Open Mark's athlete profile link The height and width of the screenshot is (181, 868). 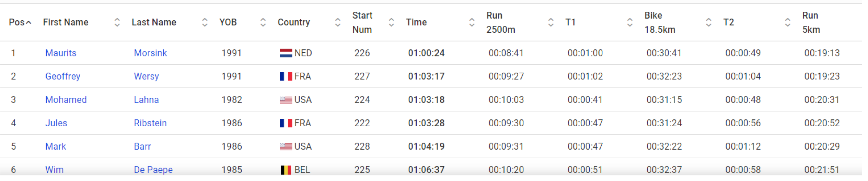pos(56,147)
